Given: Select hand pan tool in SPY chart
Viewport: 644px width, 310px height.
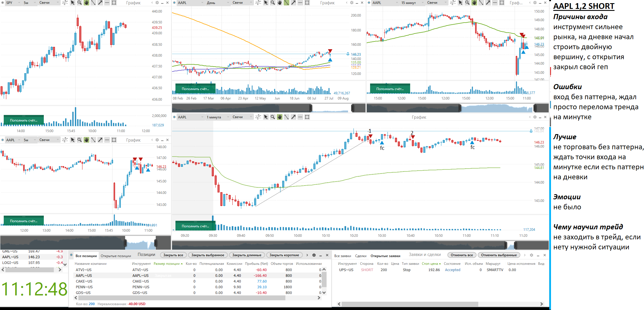Looking at the screenshot, I should coord(86,3).
